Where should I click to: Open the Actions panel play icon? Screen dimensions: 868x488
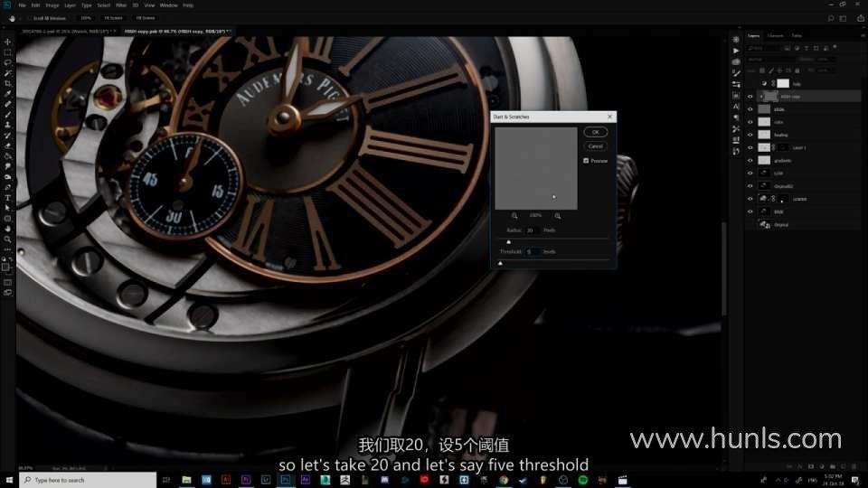(x=736, y=51)
